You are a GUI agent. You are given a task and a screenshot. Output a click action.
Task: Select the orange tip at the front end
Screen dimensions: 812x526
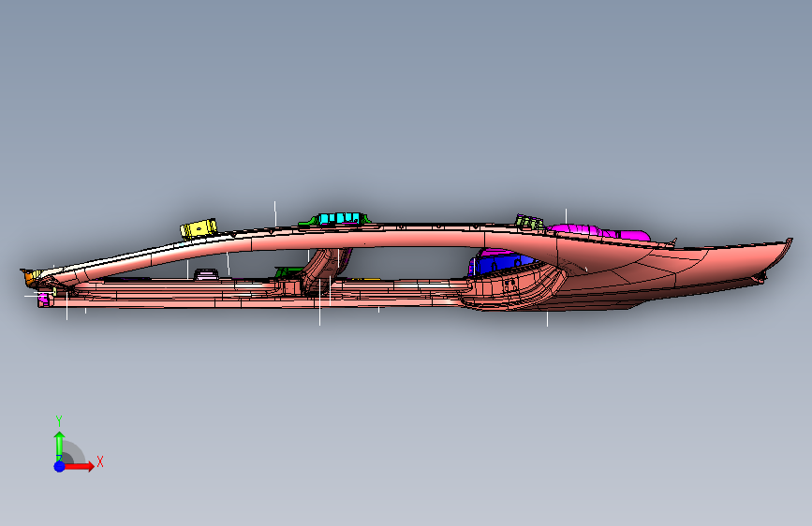28,277
